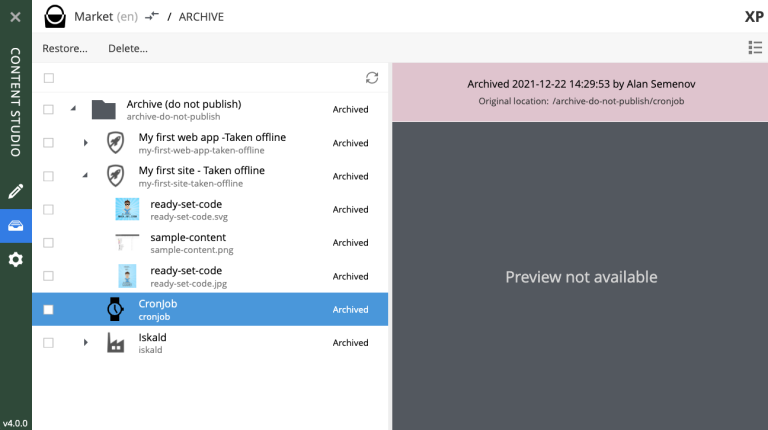
Task: Click the XP launcher icon
Action: point(754,16)
